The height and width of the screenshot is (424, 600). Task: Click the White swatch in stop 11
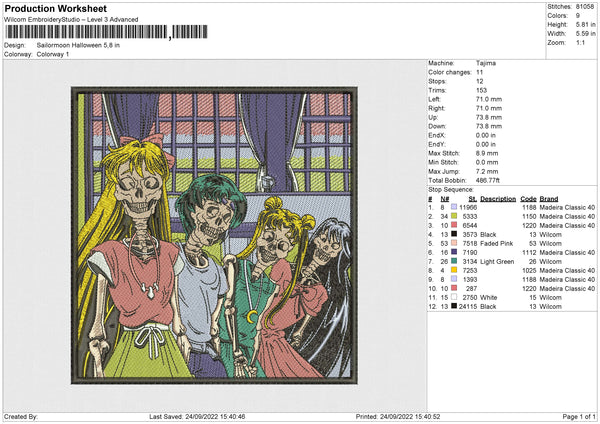coord(454,297)
